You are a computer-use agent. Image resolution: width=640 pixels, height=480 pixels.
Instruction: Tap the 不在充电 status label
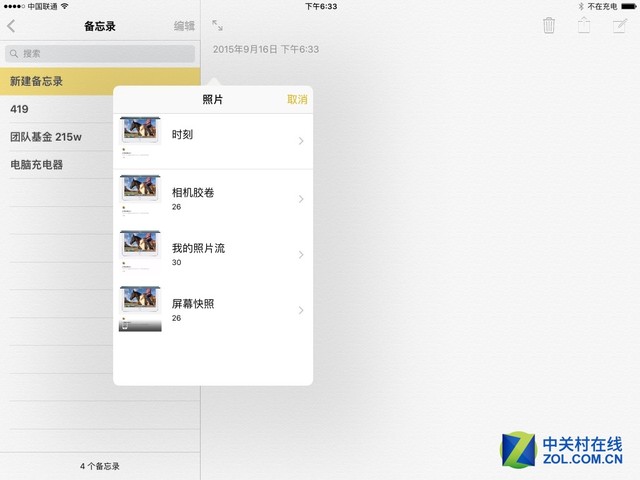point(602,6)
